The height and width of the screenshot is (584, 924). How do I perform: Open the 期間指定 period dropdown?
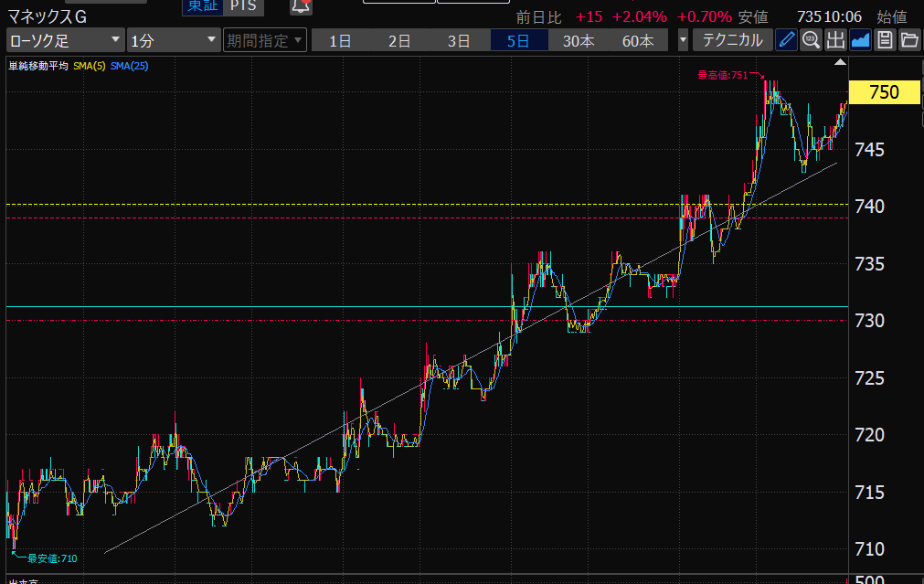tap(265, 40)
